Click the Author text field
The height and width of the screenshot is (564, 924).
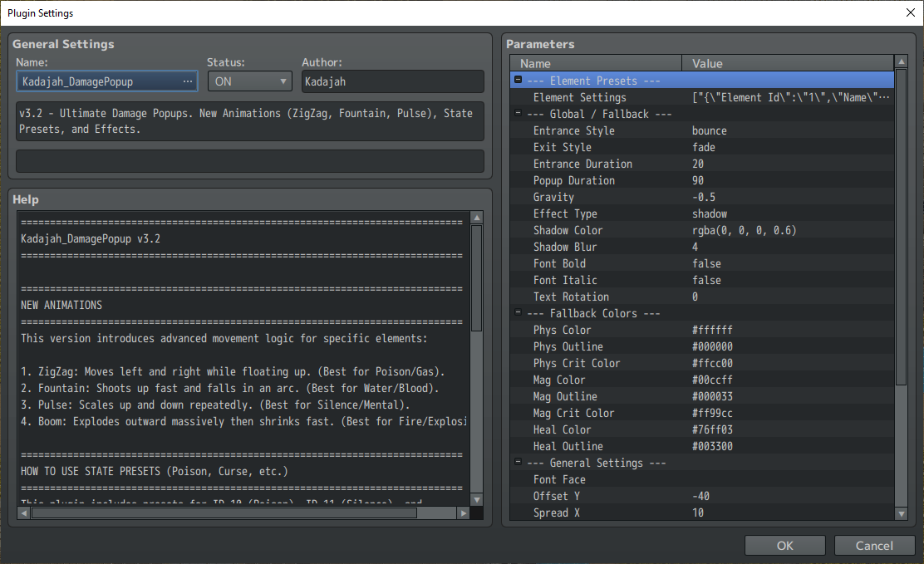pyautogui.click(x=392, y=81)
